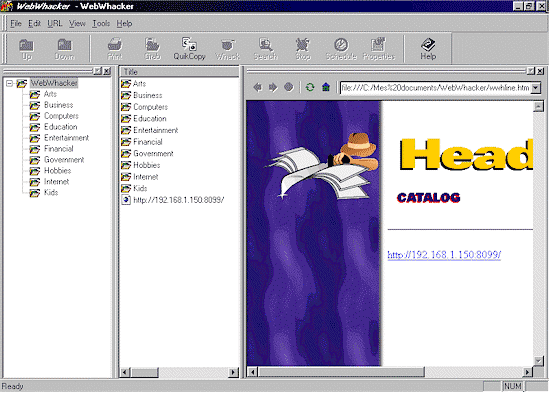Click browser pane scroll left arrow
550x393 pixels.
point(252,372)
